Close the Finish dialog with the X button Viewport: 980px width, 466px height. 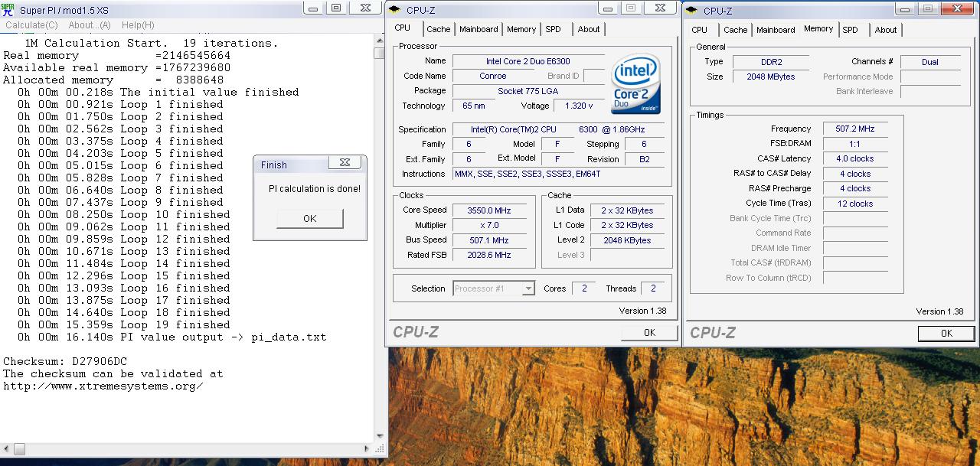345,163
